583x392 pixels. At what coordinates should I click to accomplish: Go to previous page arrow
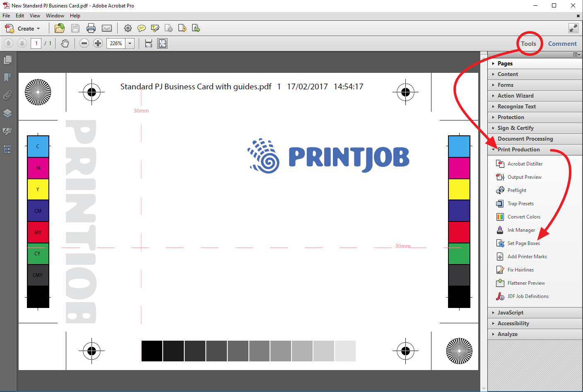tap(8, 43)
